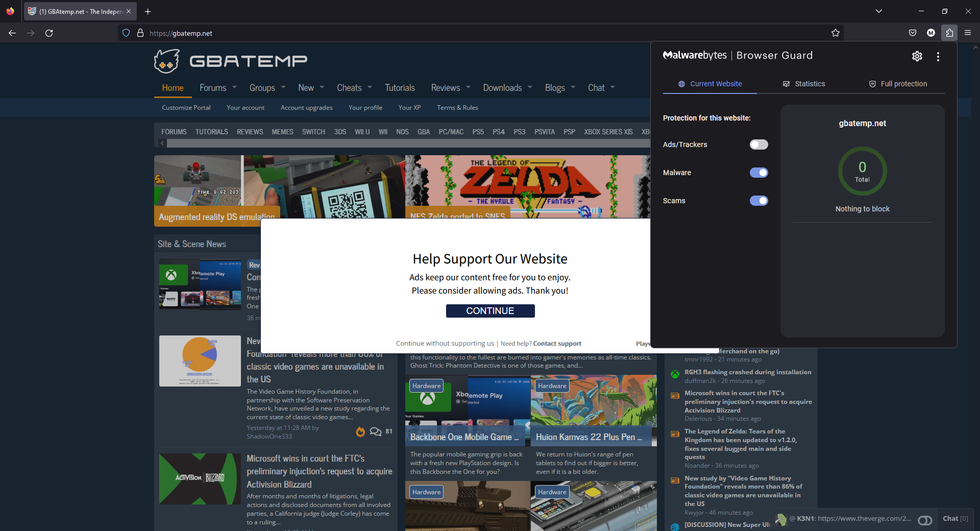
Task: Toggle Ads/Trackers protection switch
Action: click(x=758, y=144)
